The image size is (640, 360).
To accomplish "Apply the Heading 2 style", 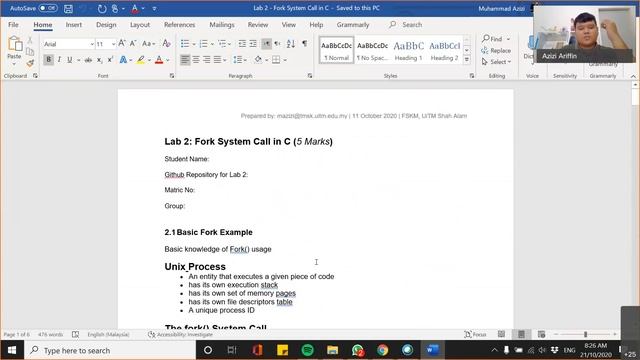I will pos(444,50).
